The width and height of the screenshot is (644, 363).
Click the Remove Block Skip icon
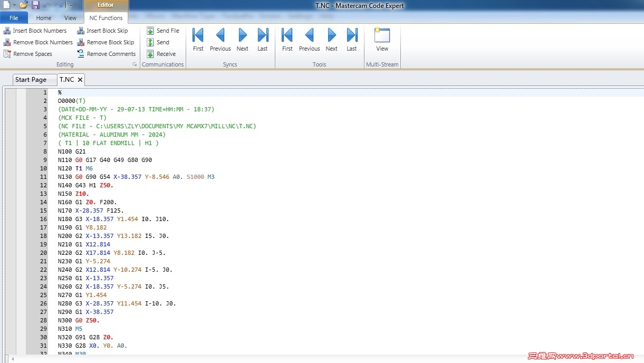[x=81, y=42]
